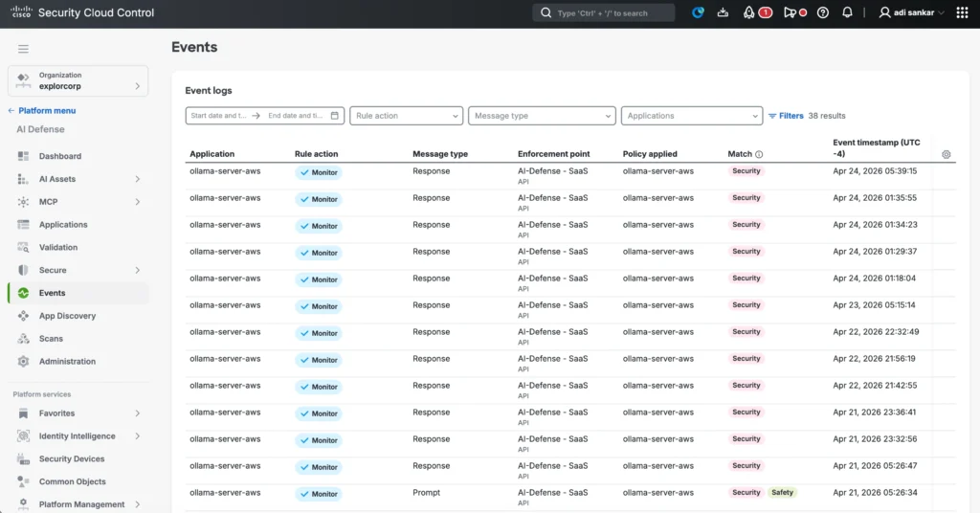Open the Applications filter dropdown
The image size is (980, 513).
[x=692, y=116]
